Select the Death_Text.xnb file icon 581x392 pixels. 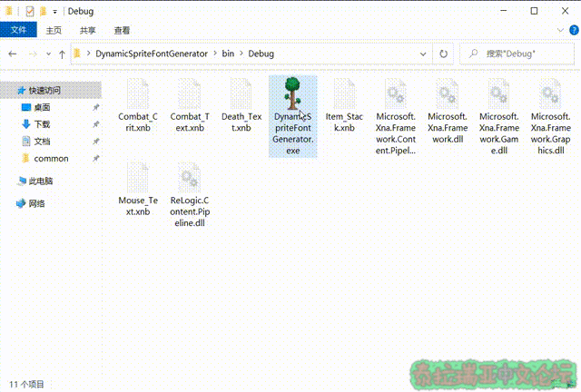tap(241, 93)
